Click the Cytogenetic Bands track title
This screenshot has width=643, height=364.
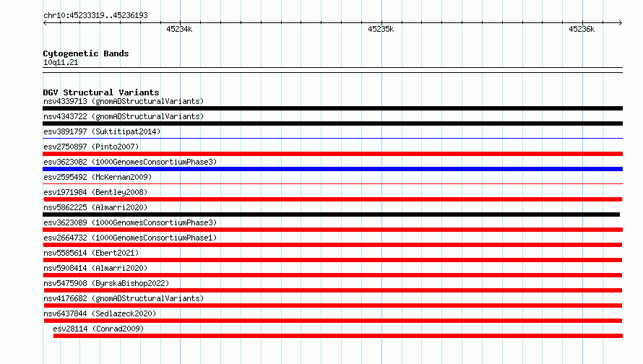[x=86, y=53]
